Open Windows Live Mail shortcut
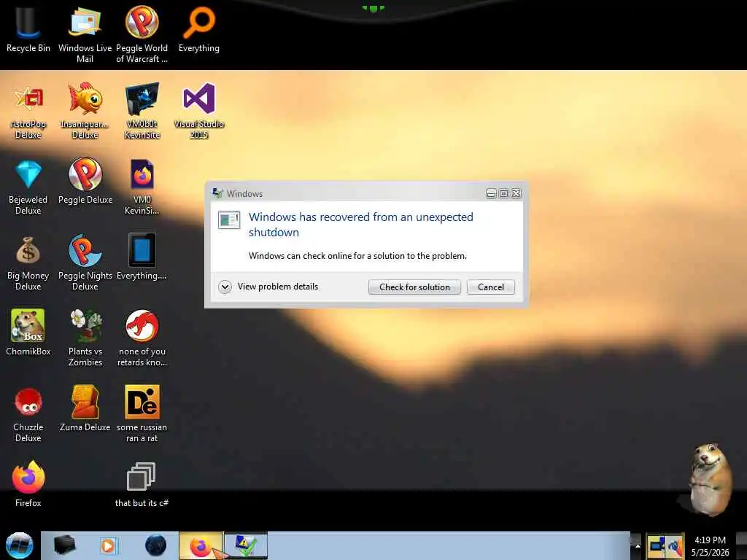 point(85,34)
